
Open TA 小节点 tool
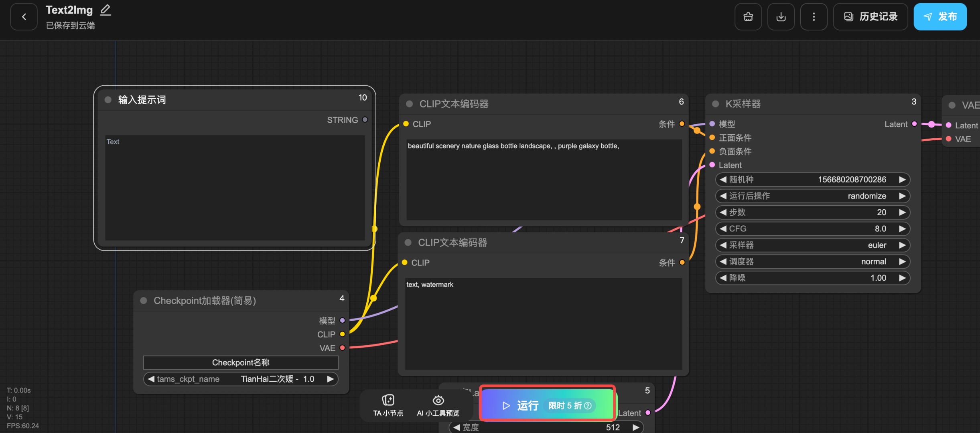click(x=388, y=405)
